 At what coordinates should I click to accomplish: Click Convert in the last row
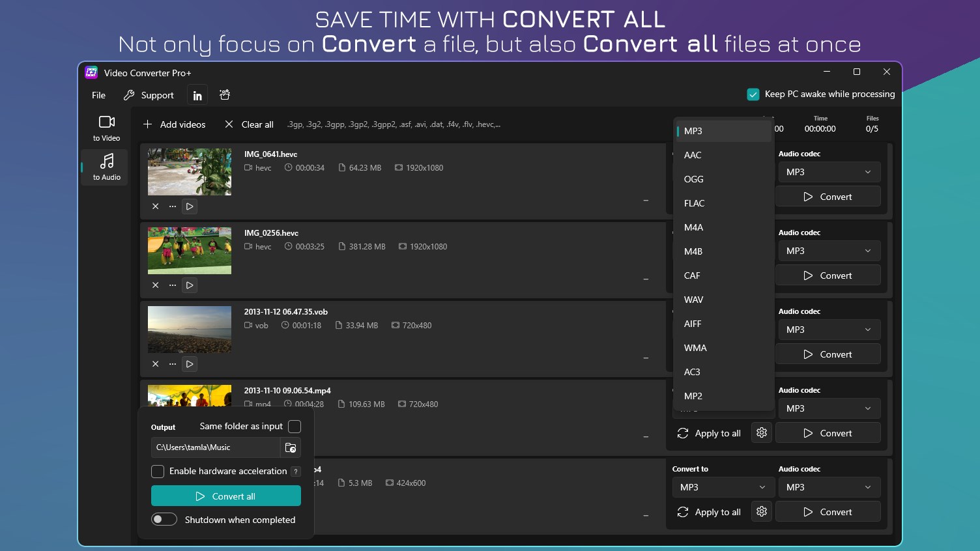tap(828, 512)
